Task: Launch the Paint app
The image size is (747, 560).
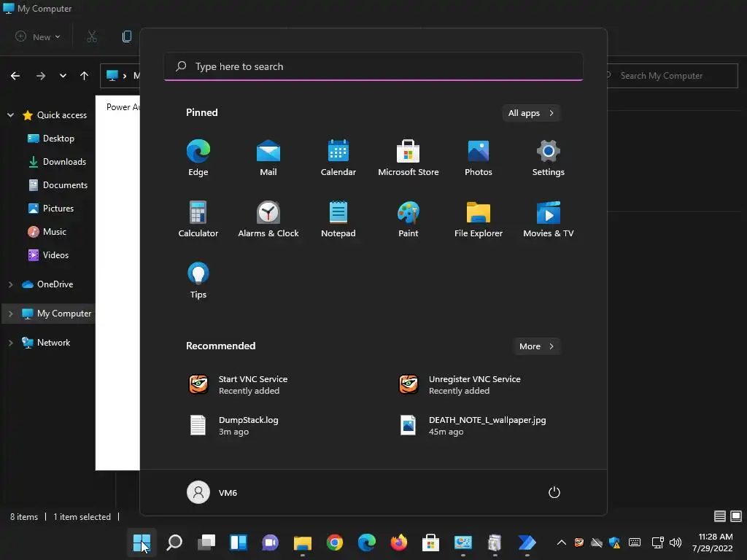Action: 409,219
